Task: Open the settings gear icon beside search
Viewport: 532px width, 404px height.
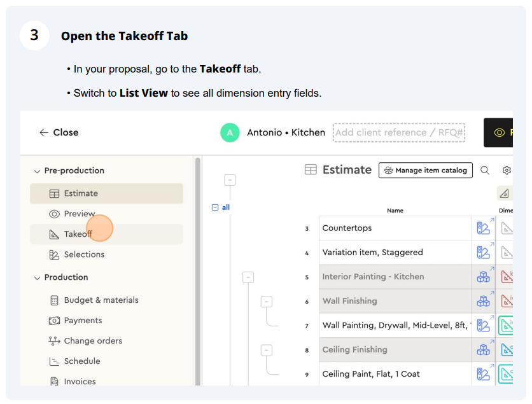Action: 507,171
